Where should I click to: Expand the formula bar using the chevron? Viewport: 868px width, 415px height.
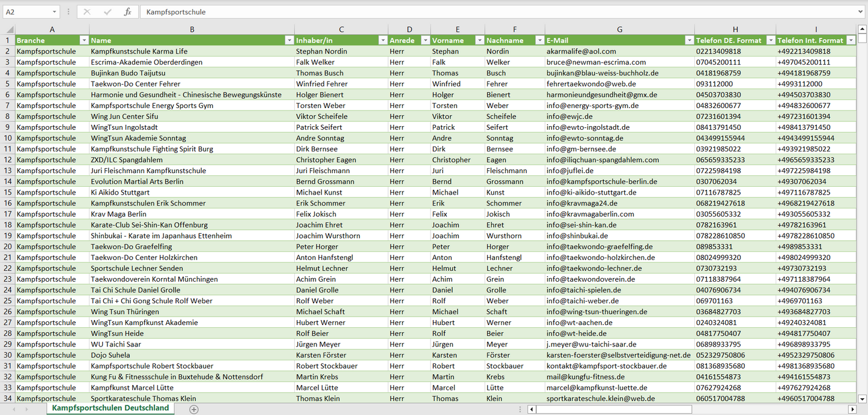(861, 12)
